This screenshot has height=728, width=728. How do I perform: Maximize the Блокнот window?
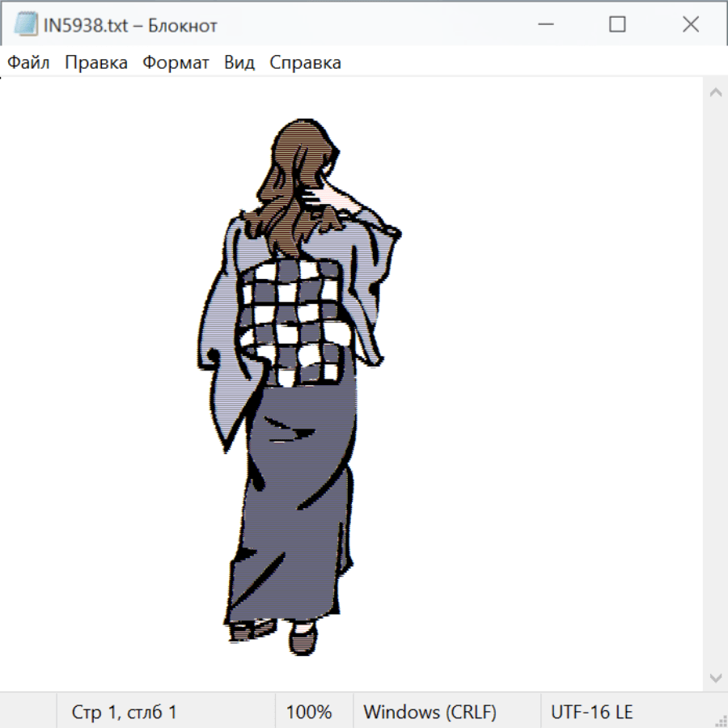(617, 25)
